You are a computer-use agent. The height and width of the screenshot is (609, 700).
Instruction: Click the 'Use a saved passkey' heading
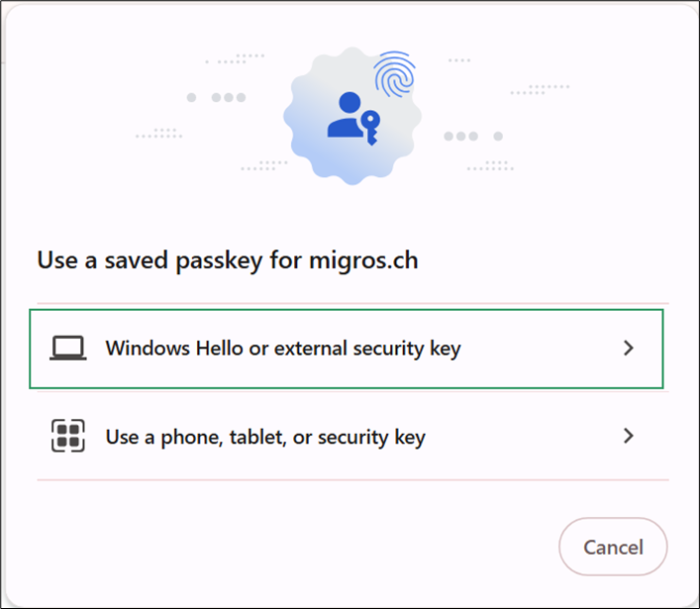click(x=228, y=260)
